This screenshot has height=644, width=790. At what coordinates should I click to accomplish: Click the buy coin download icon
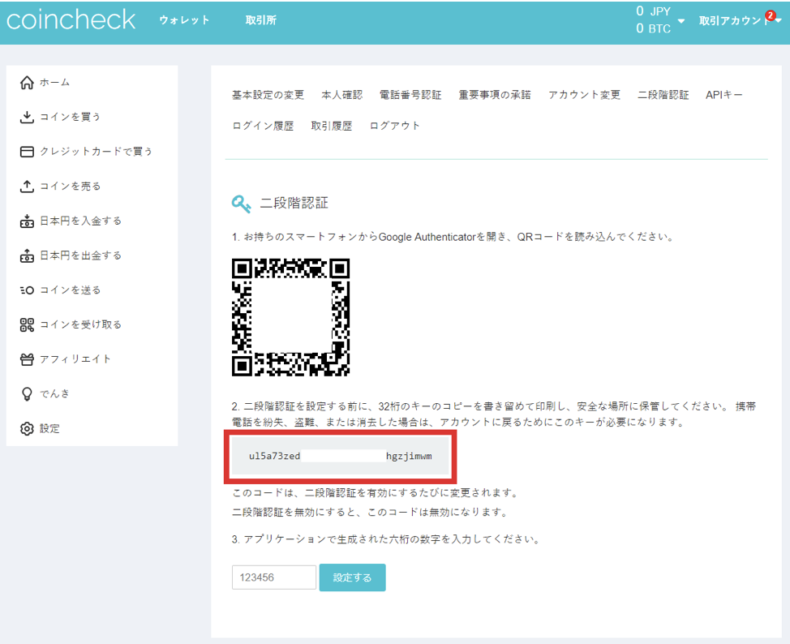click(27, 117)
